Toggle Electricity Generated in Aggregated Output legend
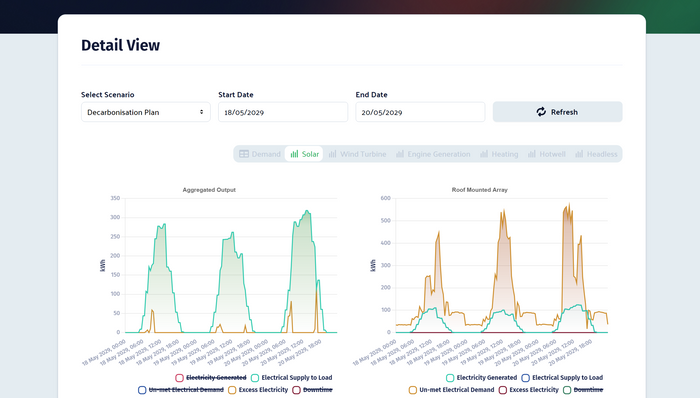Screen dimensions: 700x398 pos(211,377)
